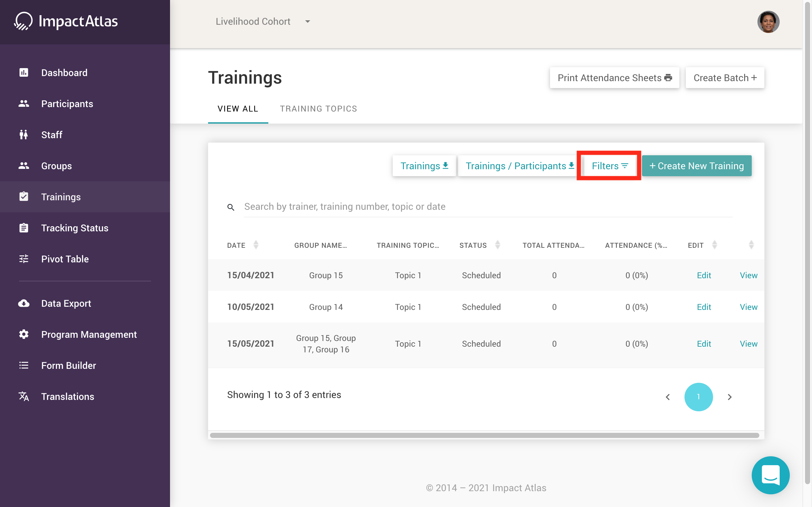Screen dimensions: 812x507
Task: Open Groups from the sidebar menu
Action: click(x=56, y=166)
